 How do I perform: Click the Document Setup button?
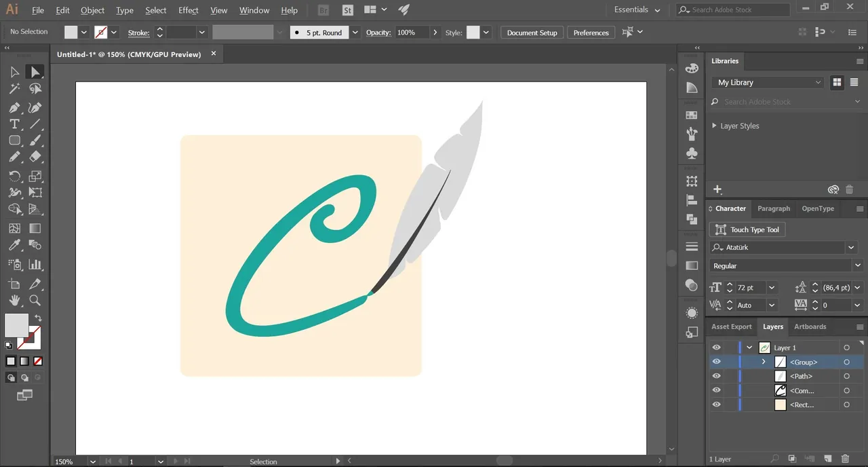(532, 33)
